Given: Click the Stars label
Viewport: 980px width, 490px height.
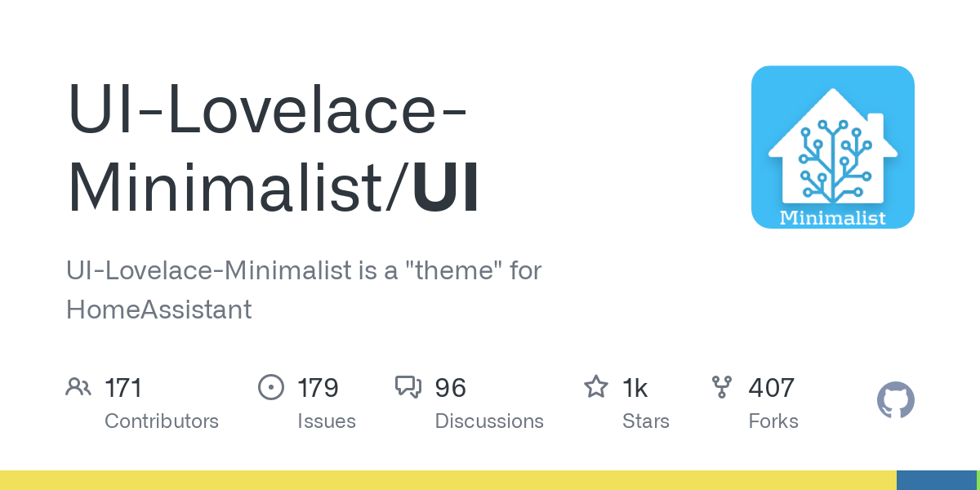Looking at the screenshot, I should pos(646,421).
